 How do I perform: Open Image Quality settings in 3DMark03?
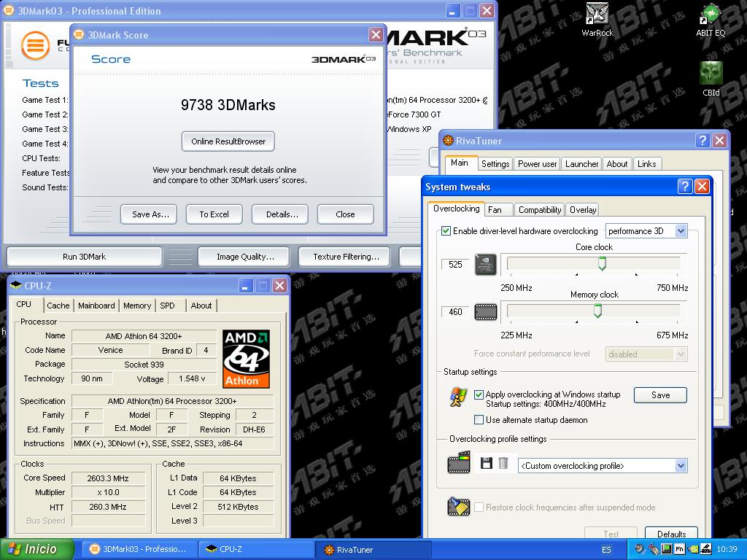click(244, 257)
